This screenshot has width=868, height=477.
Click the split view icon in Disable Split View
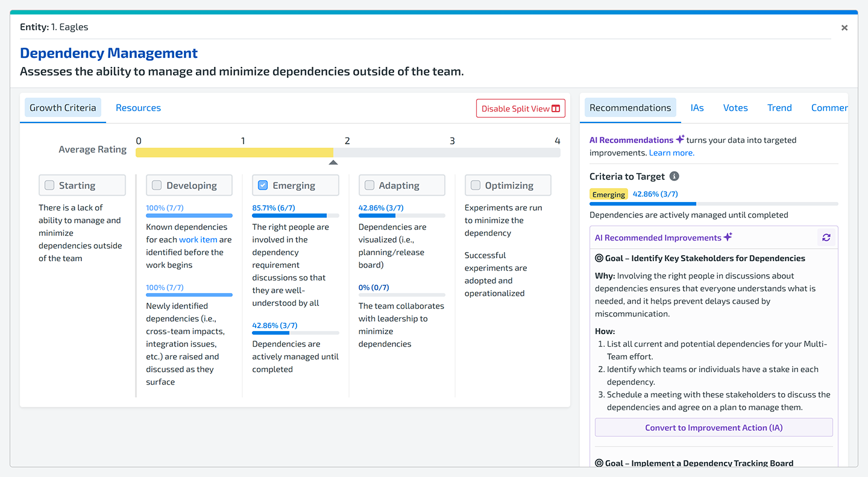(556, 109)
